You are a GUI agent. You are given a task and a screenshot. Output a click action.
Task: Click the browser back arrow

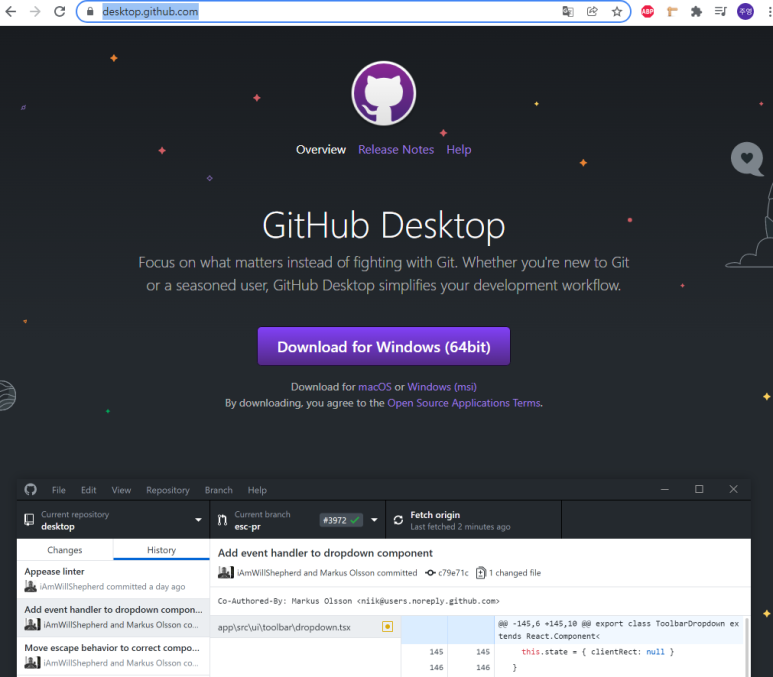[x=11, y=11]
